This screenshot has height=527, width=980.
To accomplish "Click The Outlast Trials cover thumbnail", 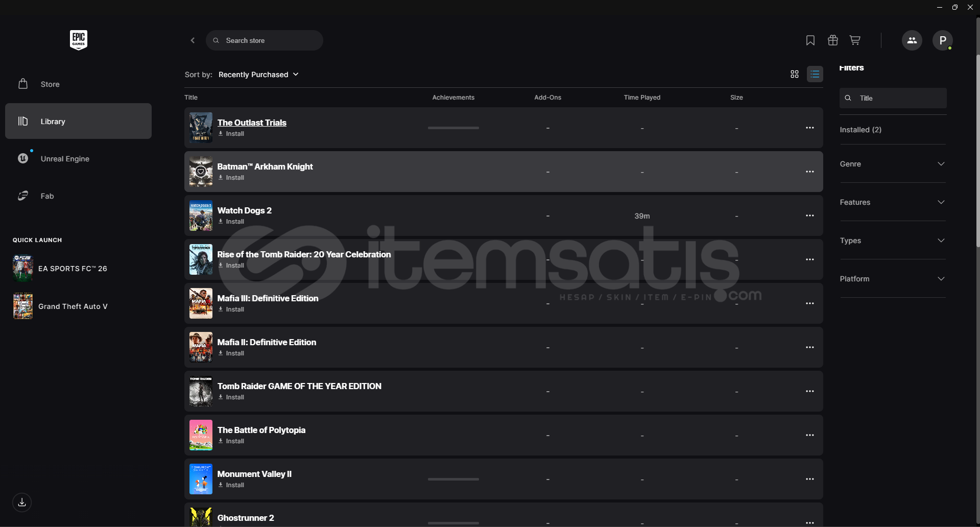I will (201, 128).
